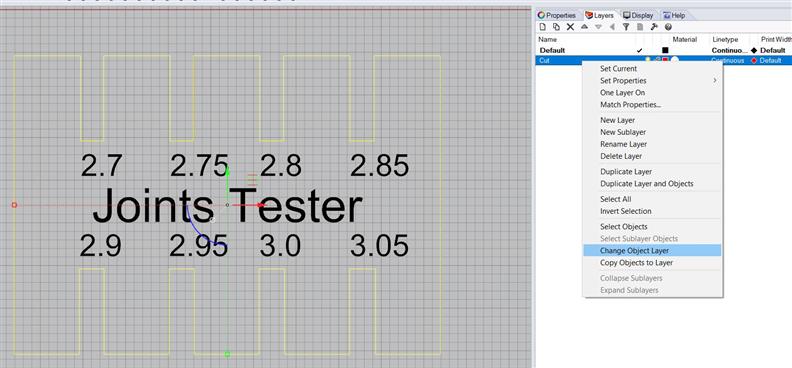Screen dimensions: 792x368
Task: Click the greyed document icon in Layers toolbar
Action: (x=640, y=27)
